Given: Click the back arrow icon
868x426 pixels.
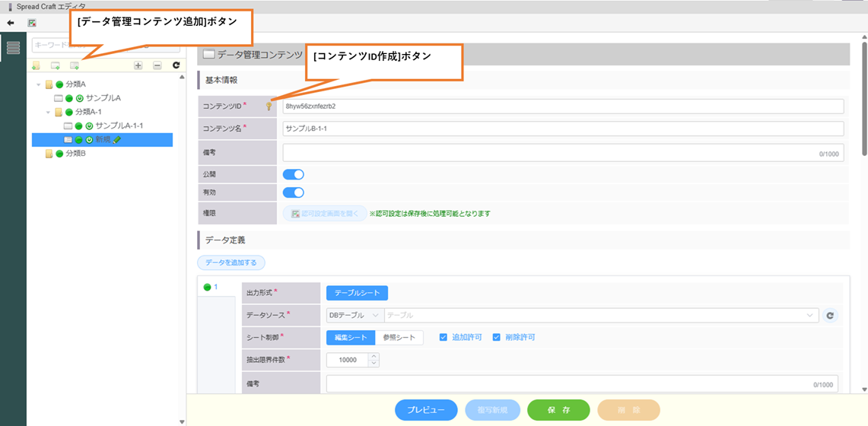Looking at the screenshot, I should click(11, 23).
